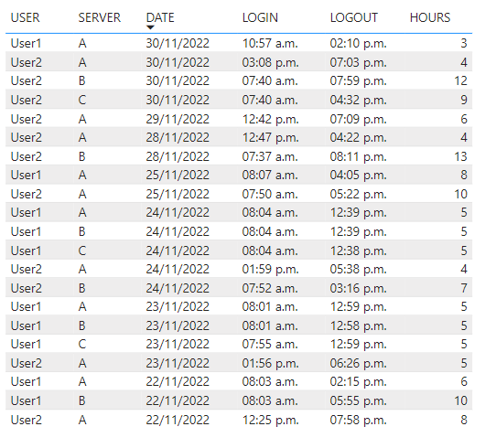Click the DATE sort descending arrow
485x448 pixels.
pos(150,27)
